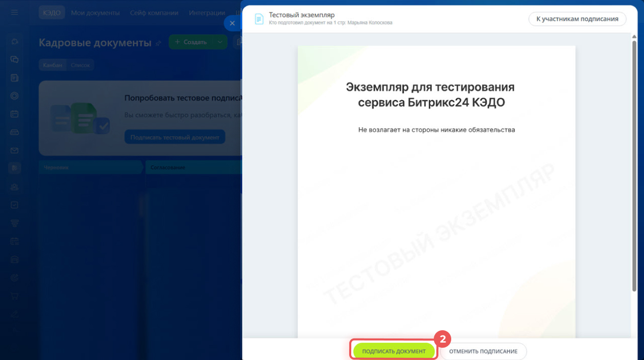
Task: Open the chat messenger icon in sidebar
Action: (x=14, y=59)
